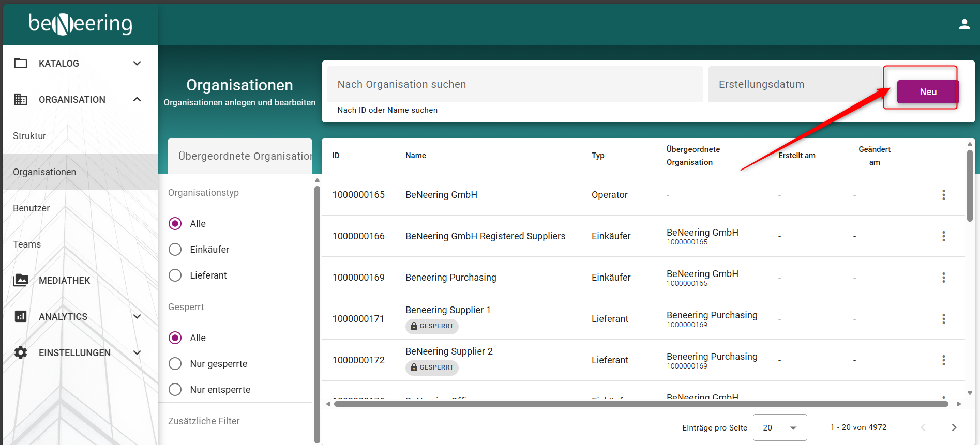Screen dimensions: 980x445
Task: Open the BeNeering GmbH Registered Suppliers entry
Action: pos(485,236)
